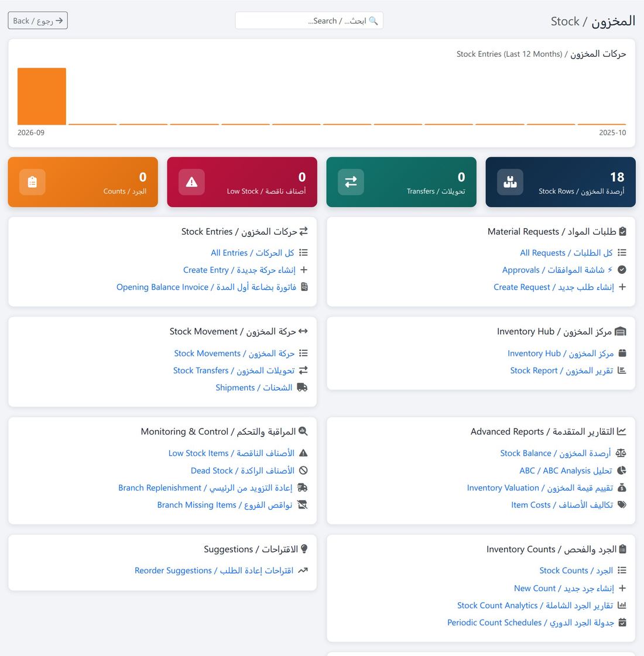Click the Transfers 0 summary card

[x=401, y=182]
